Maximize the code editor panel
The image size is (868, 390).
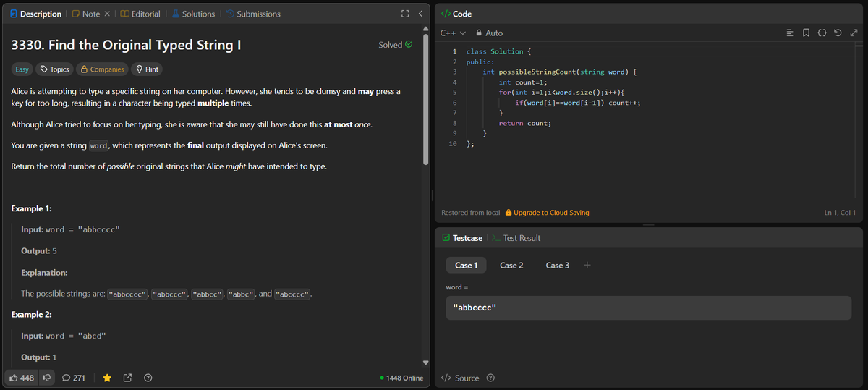coord(854,33)
